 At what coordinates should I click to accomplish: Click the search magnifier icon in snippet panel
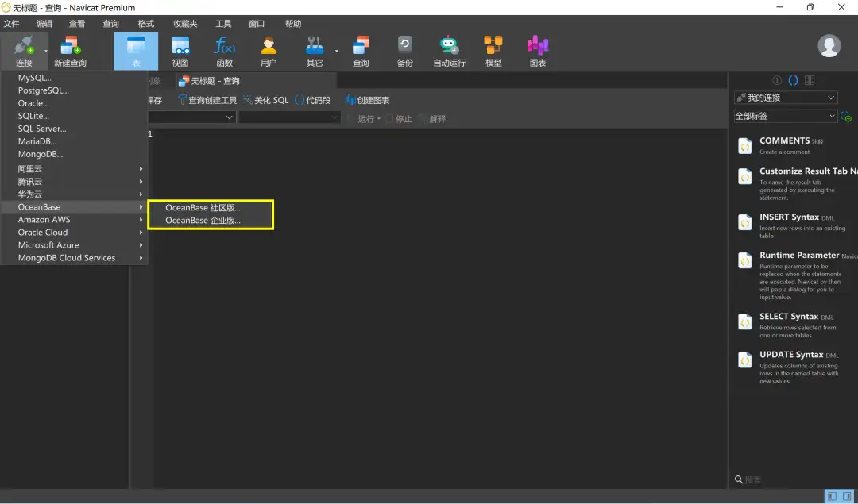click(x=739, y=479)
